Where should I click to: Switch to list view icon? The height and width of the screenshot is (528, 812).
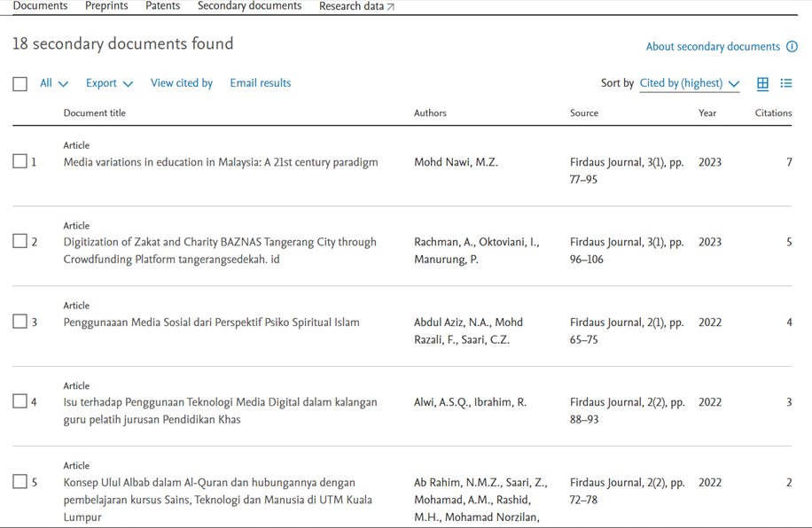click(785, 83)
